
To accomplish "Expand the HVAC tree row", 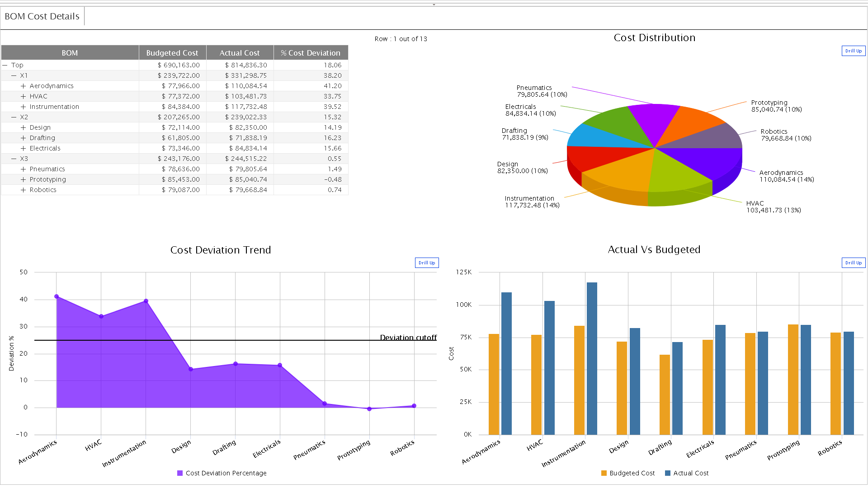I will (23, 96).
